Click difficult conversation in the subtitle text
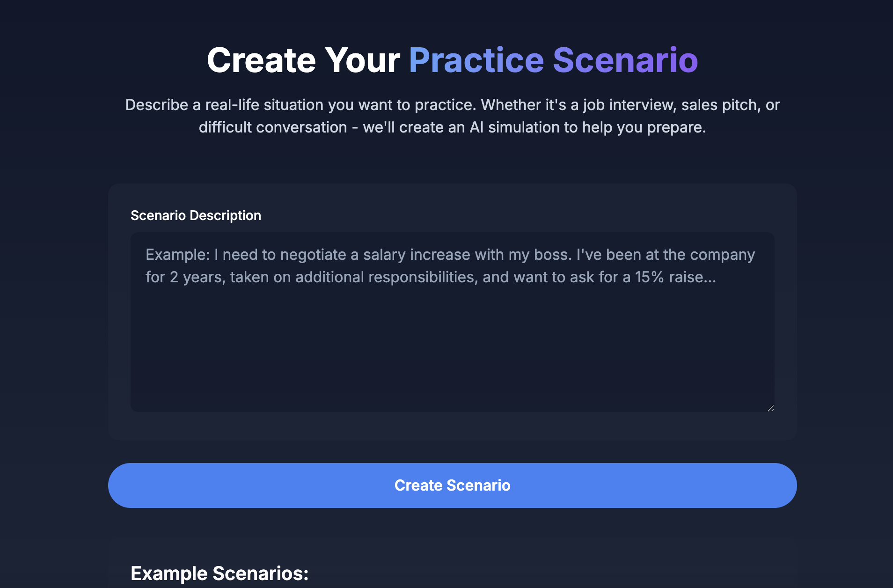Image resolution: width=893 pixels, height=588 pixels. click(x=273, y=127)
